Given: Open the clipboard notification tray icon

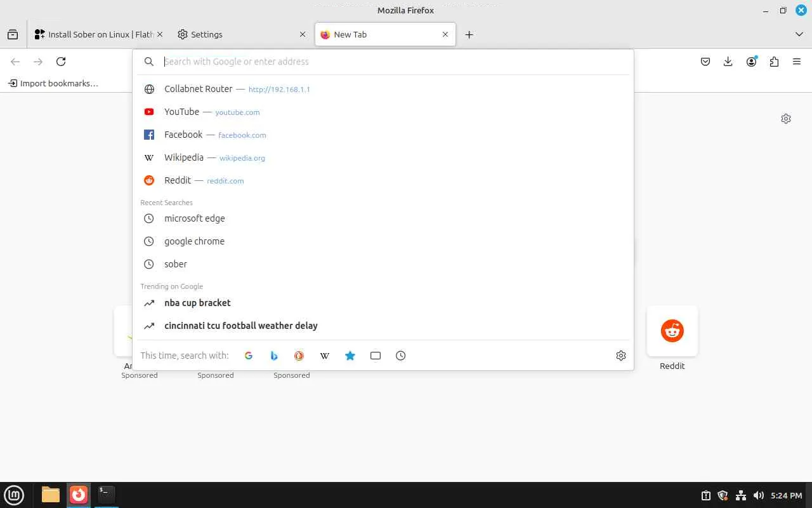Looking at the screenshot, I should pyautogui.click(x=705, y=495).
